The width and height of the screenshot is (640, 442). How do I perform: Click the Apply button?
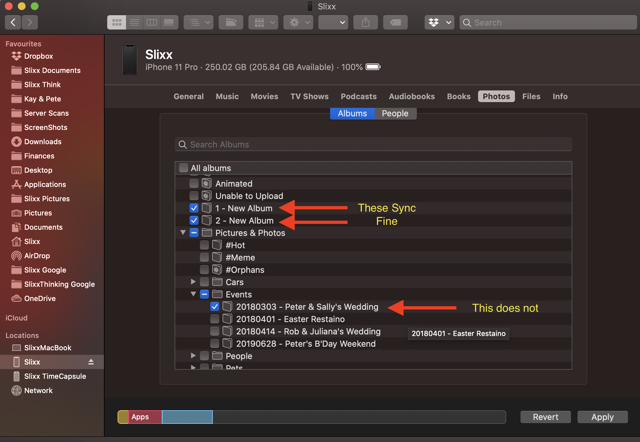tap(602, 417)
